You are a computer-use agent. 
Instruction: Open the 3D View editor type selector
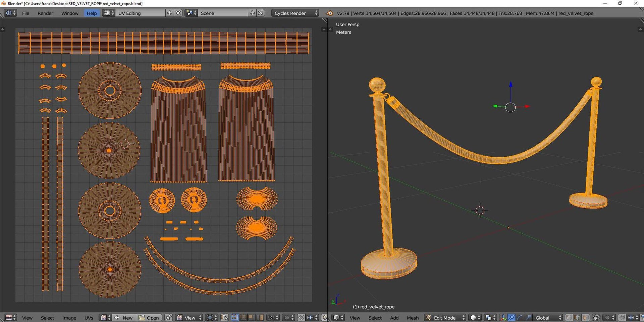click(x=338, y=318)
